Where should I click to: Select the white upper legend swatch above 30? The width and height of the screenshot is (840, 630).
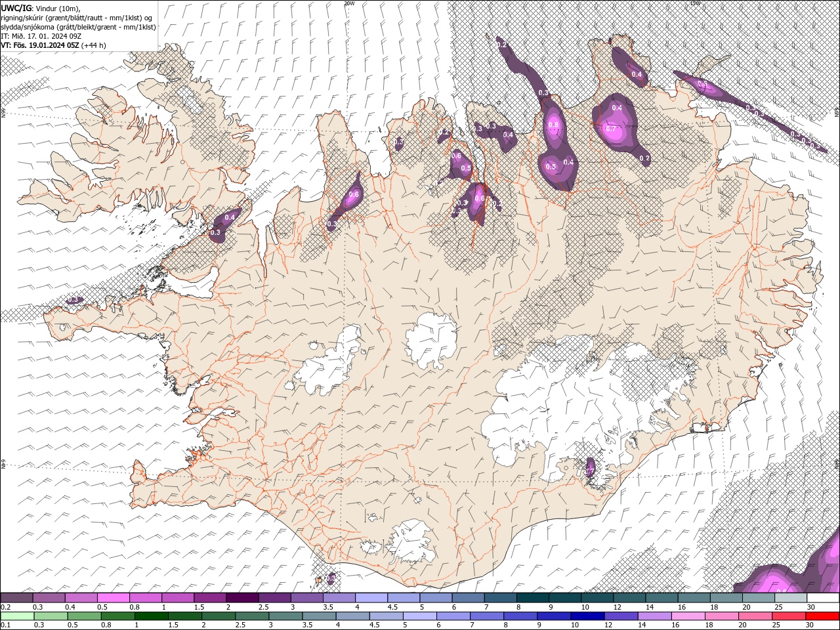click(x=824, y=597)
